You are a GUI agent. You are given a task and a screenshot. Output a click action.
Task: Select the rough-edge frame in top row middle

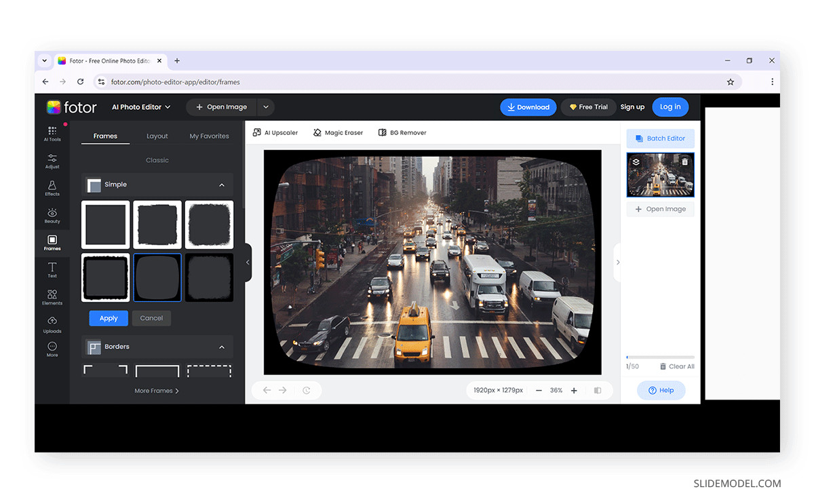tap(157, 225)
